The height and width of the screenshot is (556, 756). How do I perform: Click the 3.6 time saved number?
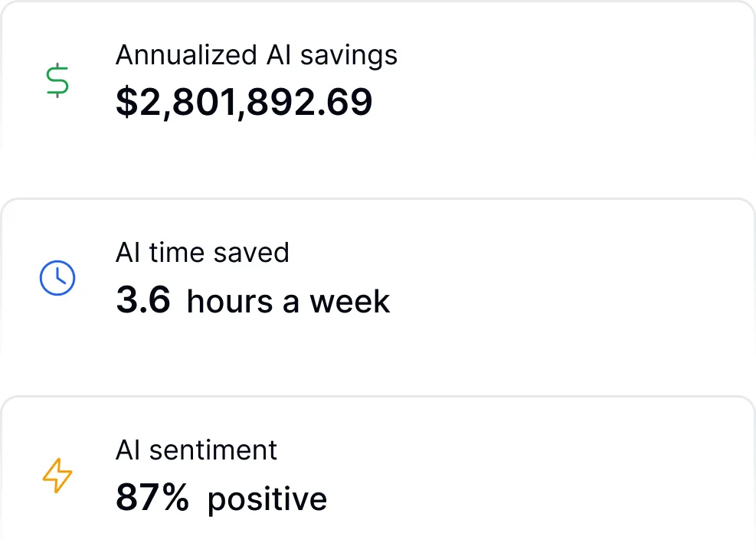[x=143, y=300]
